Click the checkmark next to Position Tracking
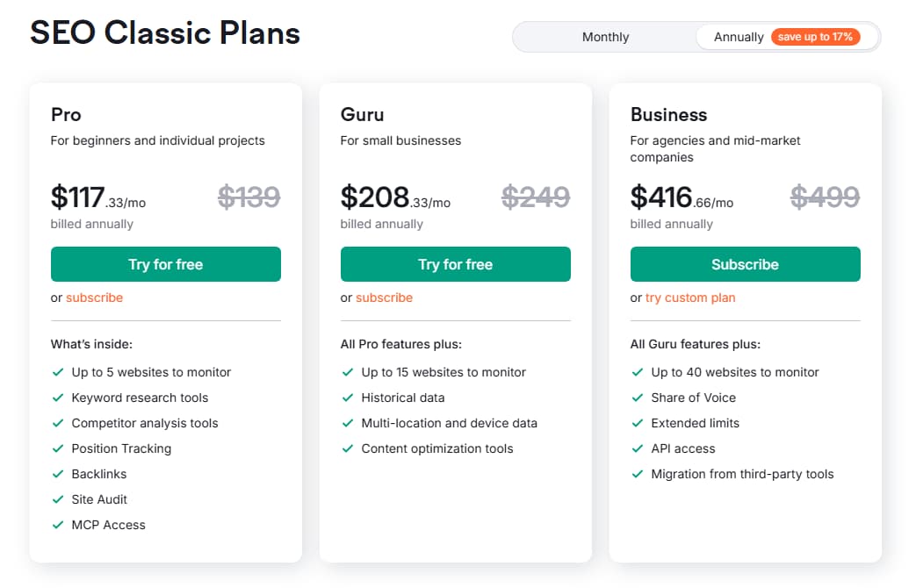916x588 pixels. (57, 448)
